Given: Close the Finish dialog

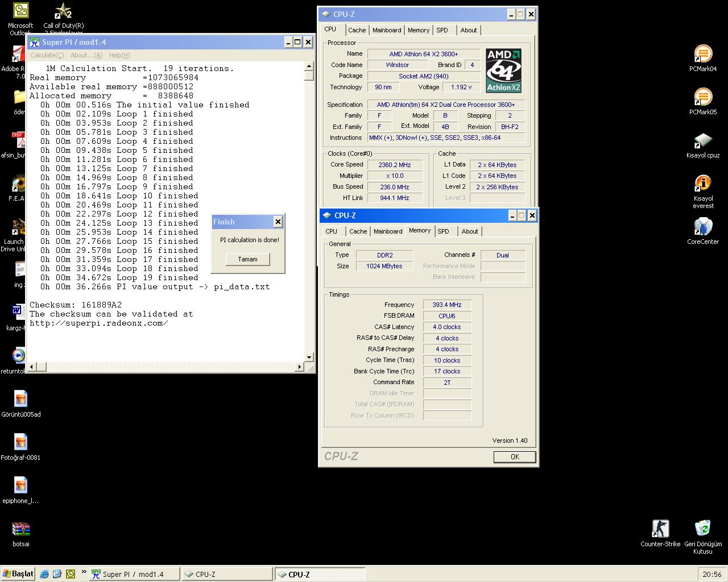Looking at the screenshot, I should coord(278,222).
